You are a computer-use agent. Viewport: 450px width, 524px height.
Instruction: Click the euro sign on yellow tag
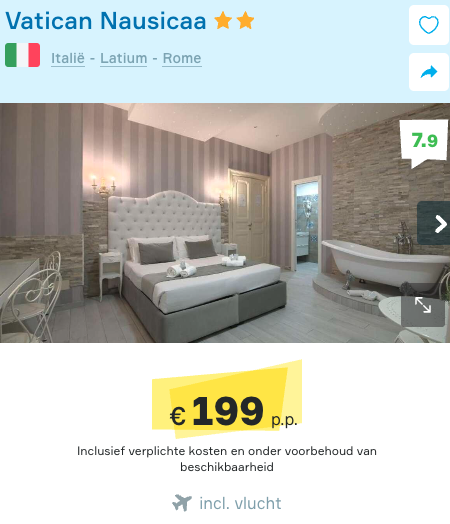point(178,416)
